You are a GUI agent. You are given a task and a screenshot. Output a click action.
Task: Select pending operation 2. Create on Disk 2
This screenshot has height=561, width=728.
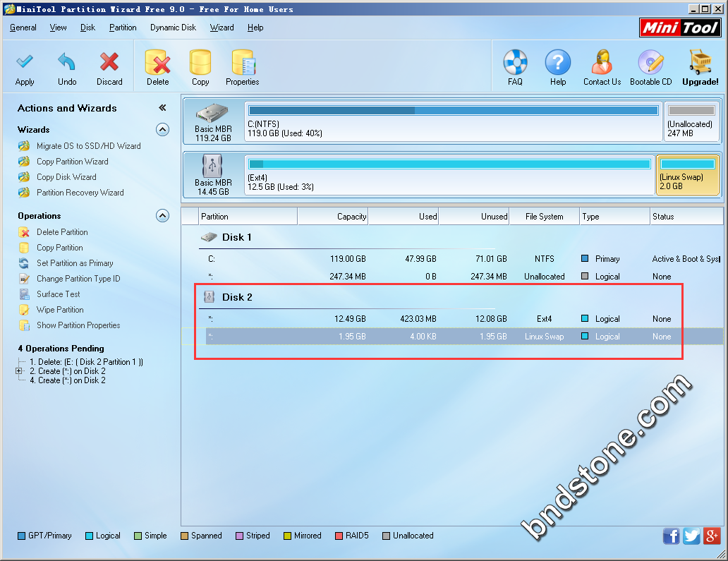point(67,371)
